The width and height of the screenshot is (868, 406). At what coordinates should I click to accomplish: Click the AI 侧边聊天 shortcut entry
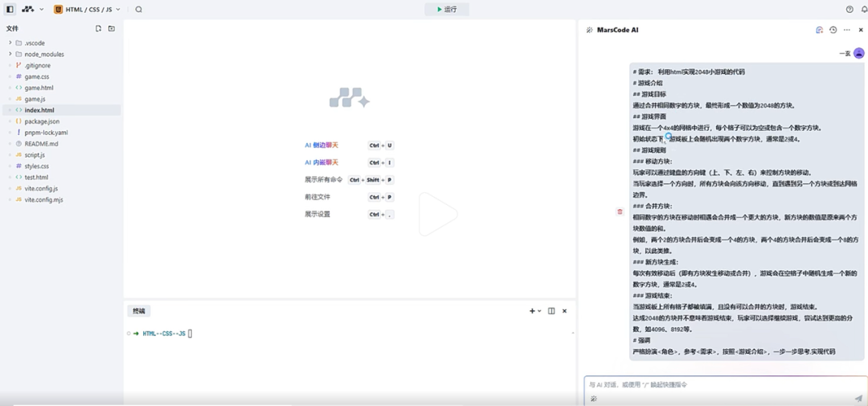click(321, 146)
